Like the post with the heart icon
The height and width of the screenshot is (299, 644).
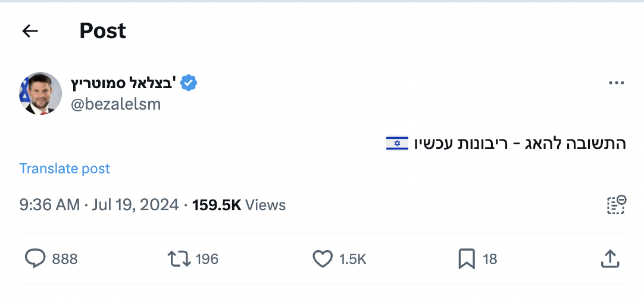pyautogui.click(x=322, y=258)
